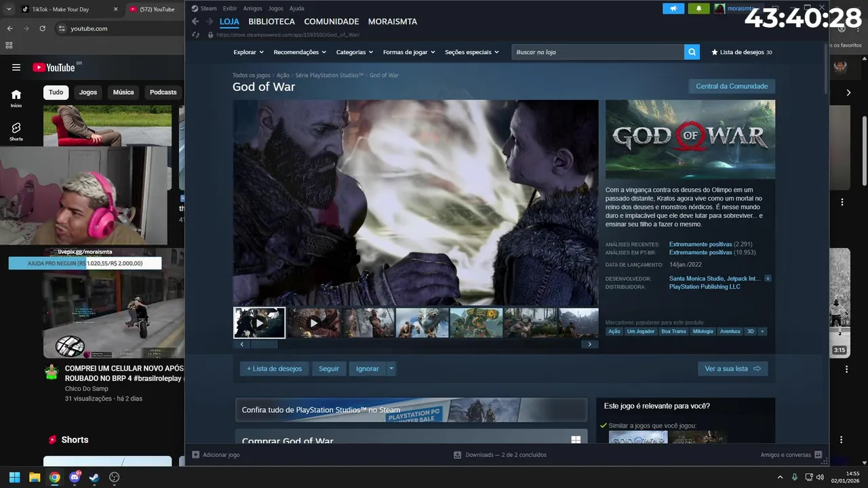
Task: Open PlayStation Publishing LLC link
Action: point(705,287)
